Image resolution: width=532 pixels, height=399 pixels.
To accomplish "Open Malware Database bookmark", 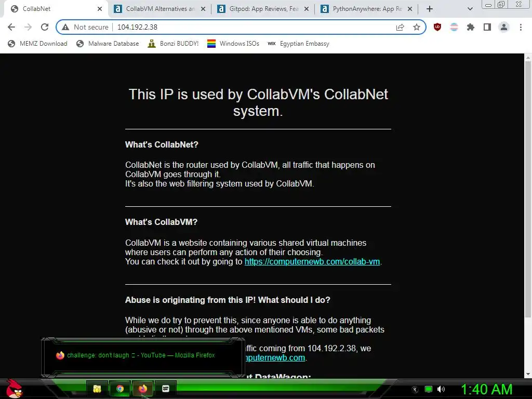I will pyautogui.click(x=108, y=44).
